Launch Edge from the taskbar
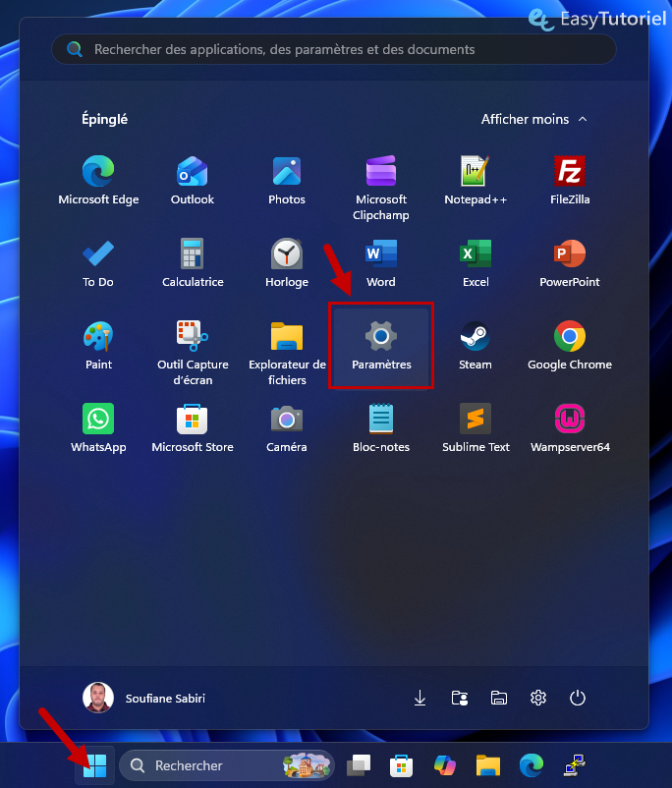The width and height of the screenshot is (672, 788). 532,765
